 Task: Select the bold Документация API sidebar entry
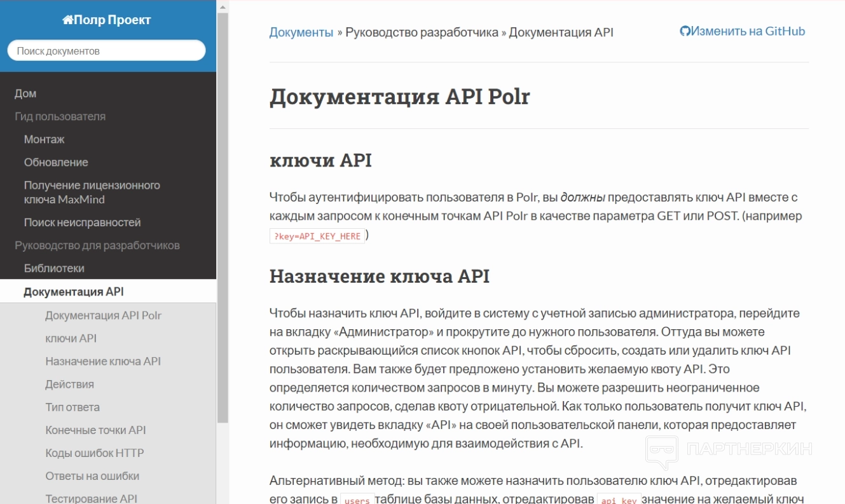click(74, 292)
